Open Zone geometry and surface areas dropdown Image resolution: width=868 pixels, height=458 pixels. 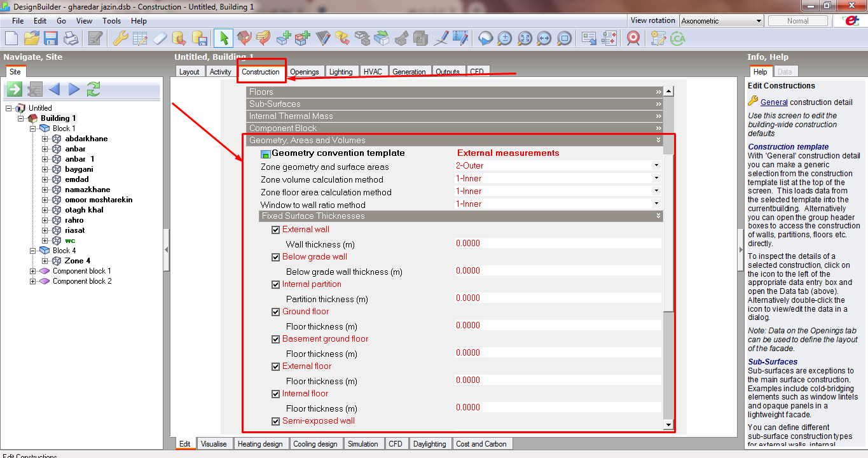pos(656,165)
